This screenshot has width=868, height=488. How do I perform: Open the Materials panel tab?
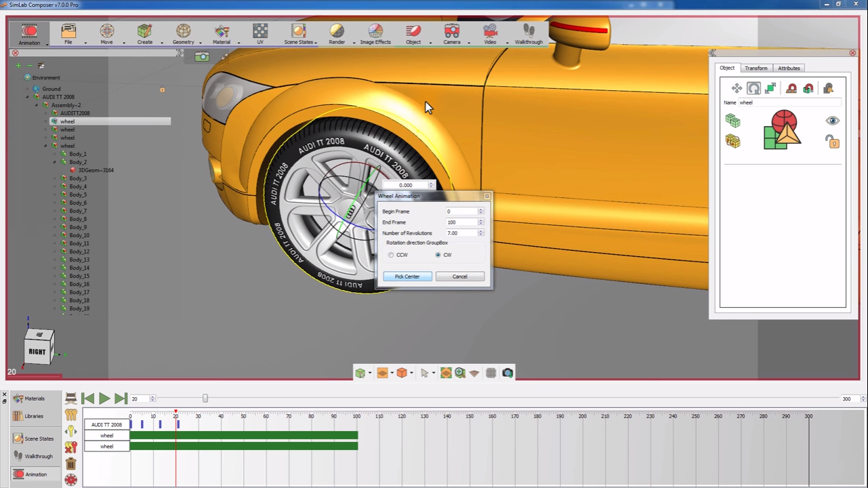pyautogui.click(x=29, y=399)
